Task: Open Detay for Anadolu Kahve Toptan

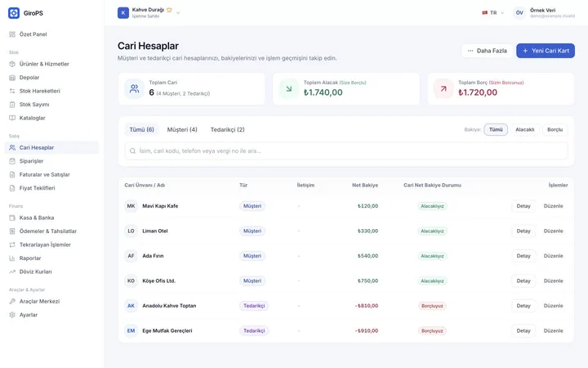Action: tap(523, 306)
